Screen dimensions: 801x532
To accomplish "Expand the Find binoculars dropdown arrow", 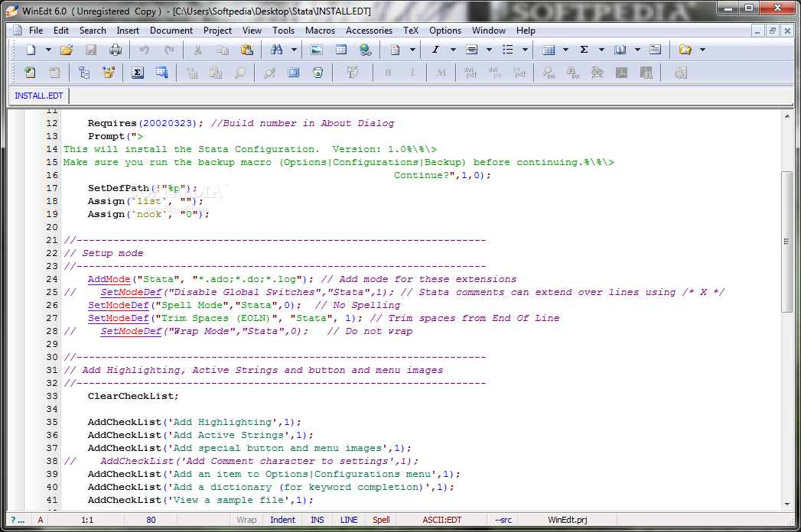I will click(294, 50).
